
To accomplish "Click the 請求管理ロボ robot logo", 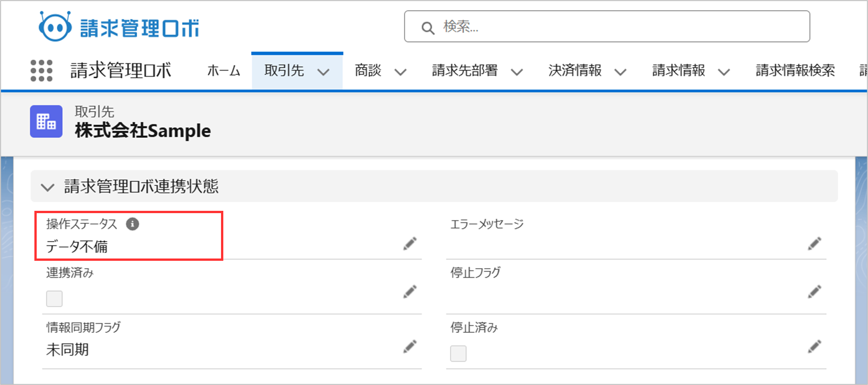I will click(55, 27).
